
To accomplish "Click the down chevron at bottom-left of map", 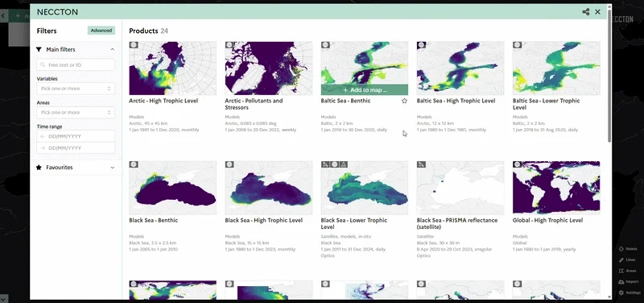I will [3, 298].
